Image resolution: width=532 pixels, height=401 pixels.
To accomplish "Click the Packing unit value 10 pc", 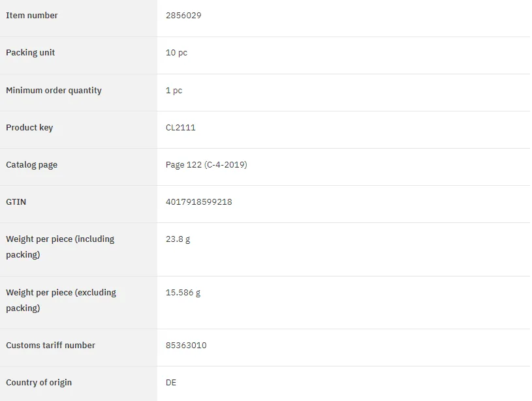I will click(x=176, y=53).
